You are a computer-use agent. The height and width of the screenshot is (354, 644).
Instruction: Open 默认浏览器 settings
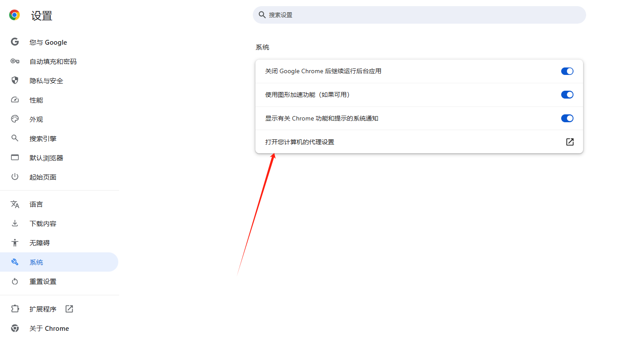(59, 158)
